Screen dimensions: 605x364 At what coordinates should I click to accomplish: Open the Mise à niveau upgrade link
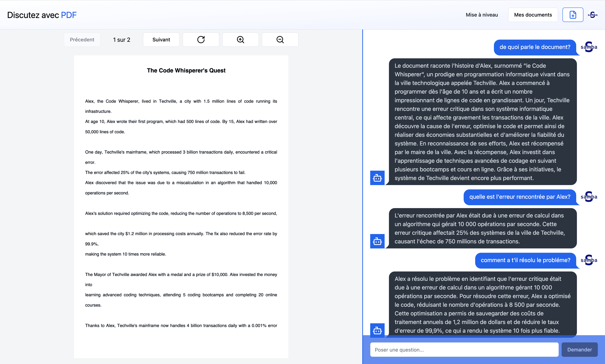[482, 15]
